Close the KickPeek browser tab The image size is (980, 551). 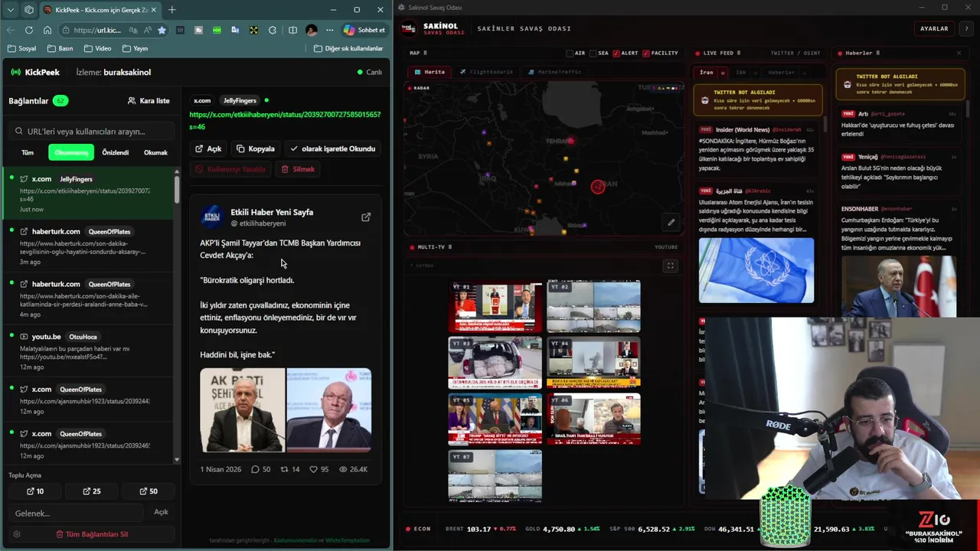click(153, 10)
